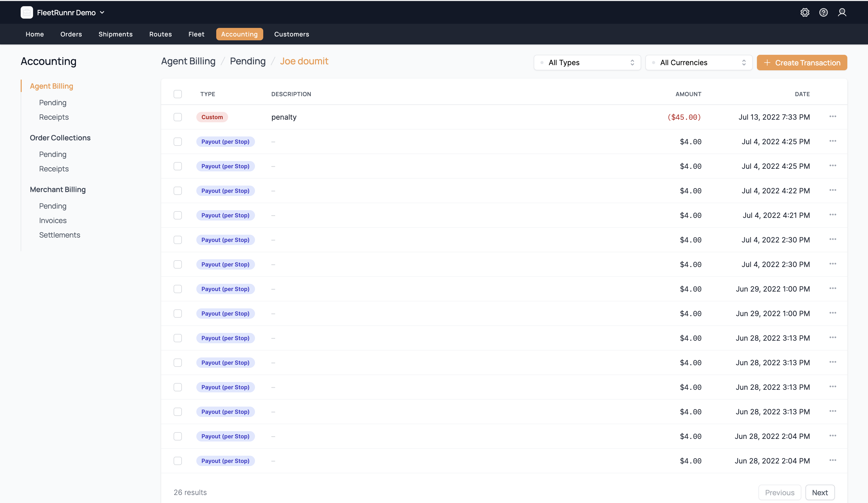
Task: Click the plus icon in Create Transaction button
Action: (767, 63)
